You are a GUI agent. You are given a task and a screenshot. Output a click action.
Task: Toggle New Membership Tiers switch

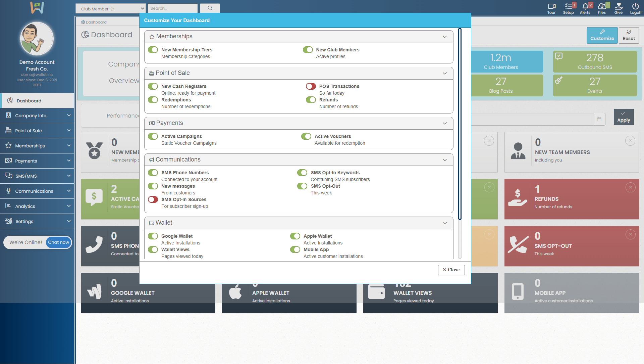153,50
